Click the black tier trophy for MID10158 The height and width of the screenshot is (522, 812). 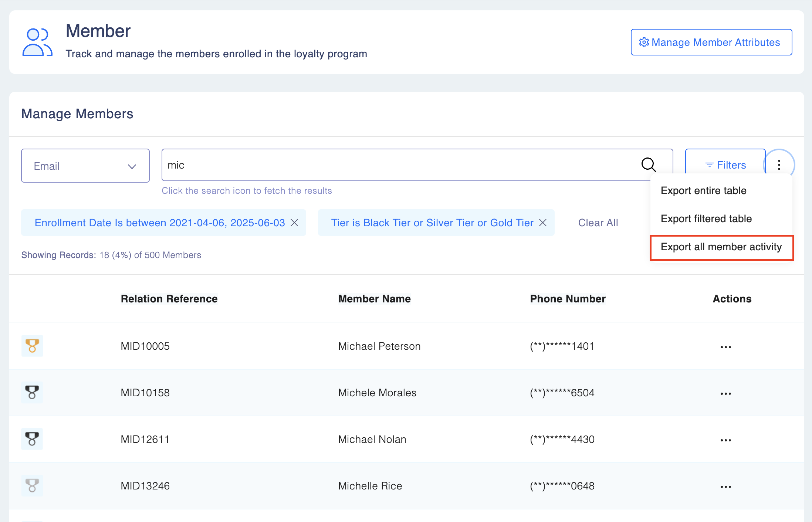pos(32,392)
